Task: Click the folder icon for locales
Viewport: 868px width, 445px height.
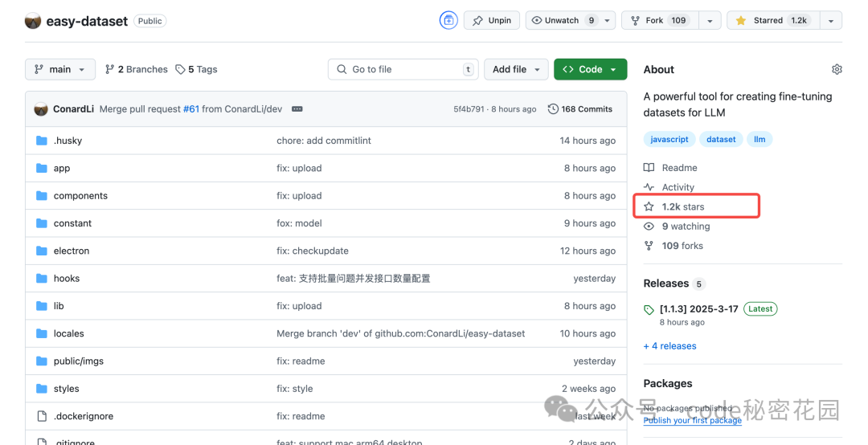Action: point(42,334)
